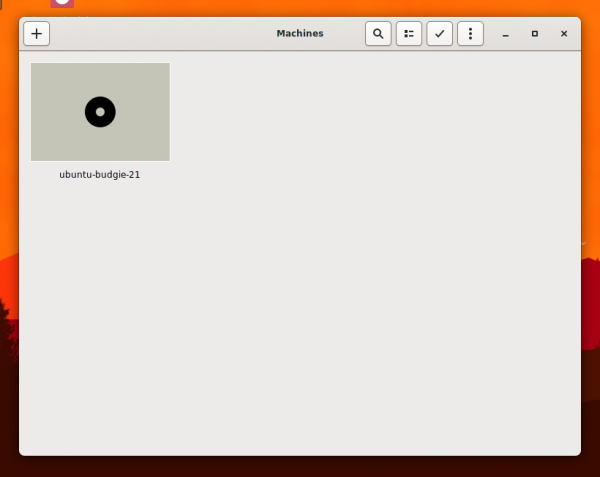Open search with the magnifying glass icon
The height and width of the screenshot is (477, 600).
tap(378, 33)
